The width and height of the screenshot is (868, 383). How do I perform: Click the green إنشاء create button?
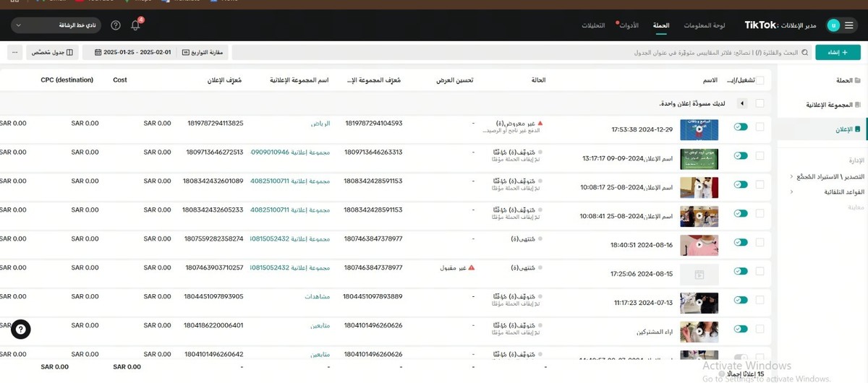[838, 53]
